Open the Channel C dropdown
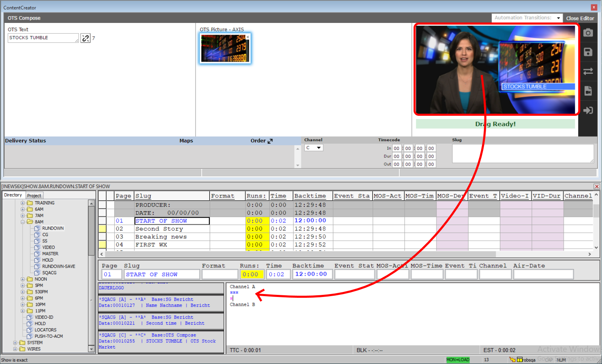The width and height of the screenshot is (602, 364). coord(314,148)
